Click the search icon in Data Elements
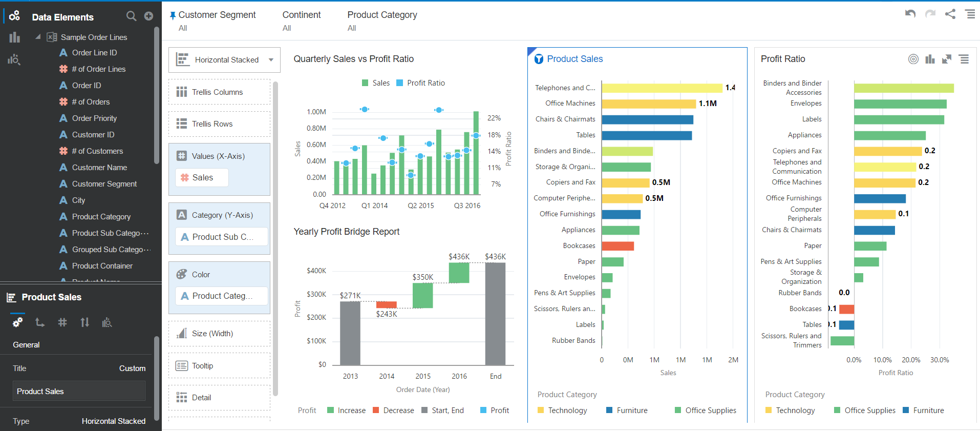The height and width of the screenshot is (431, 980). coord(131,16)
